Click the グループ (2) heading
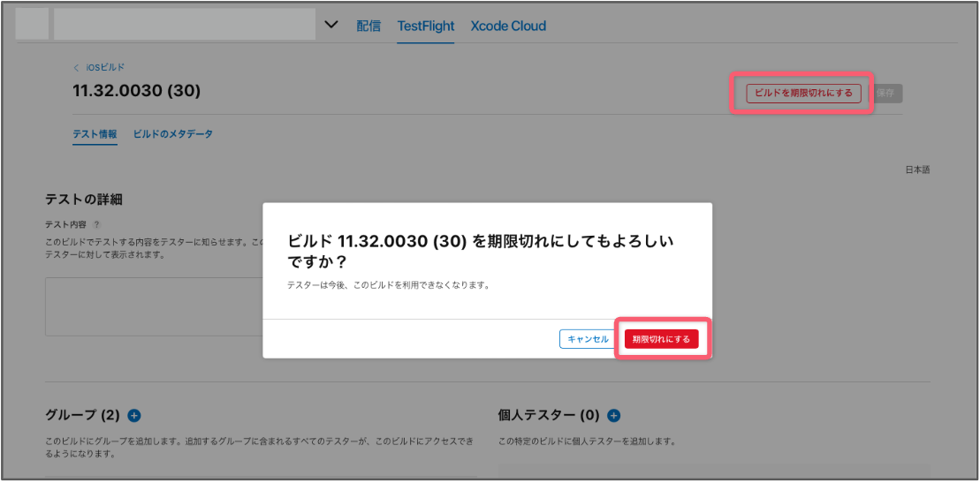 [x=82, y=415]
